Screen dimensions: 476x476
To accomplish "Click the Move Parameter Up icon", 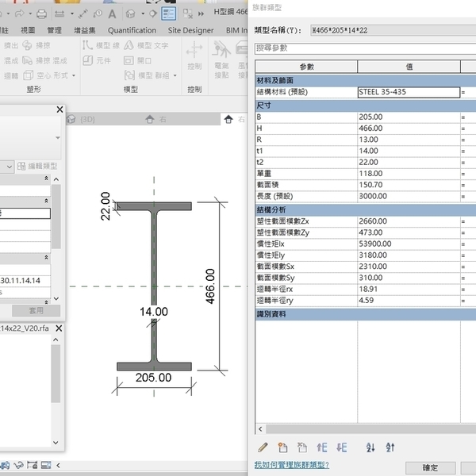I will tap(322, 447).
